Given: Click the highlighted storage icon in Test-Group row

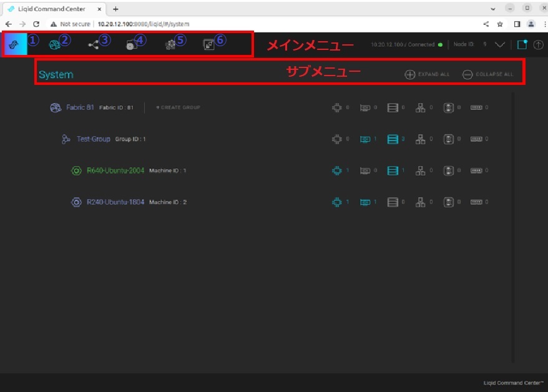Looking at the screenshot, I should pyautogui.click(x=393, y=139).
